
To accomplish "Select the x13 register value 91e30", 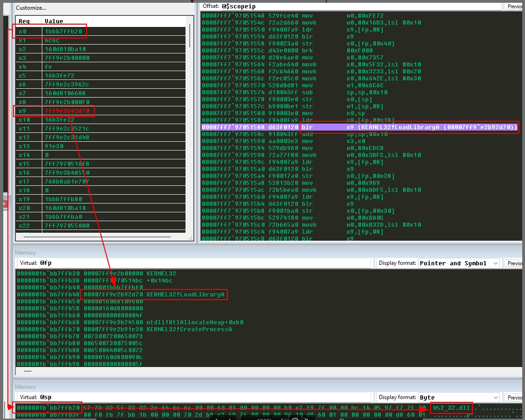I will point(54,146).
